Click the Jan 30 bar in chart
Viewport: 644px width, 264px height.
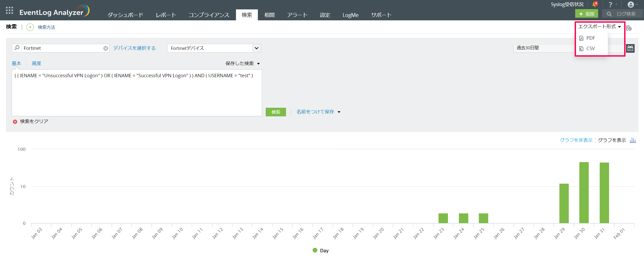(584, 193)
